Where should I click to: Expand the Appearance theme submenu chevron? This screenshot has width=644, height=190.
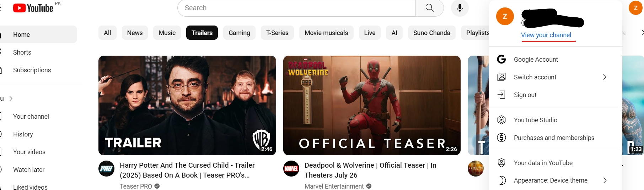tap(605, 180)
